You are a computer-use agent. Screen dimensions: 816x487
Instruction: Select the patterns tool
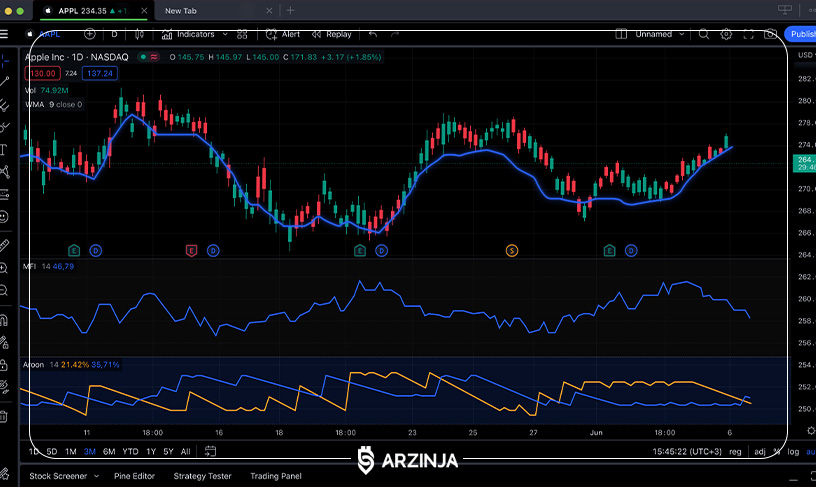tap(4, 172)
